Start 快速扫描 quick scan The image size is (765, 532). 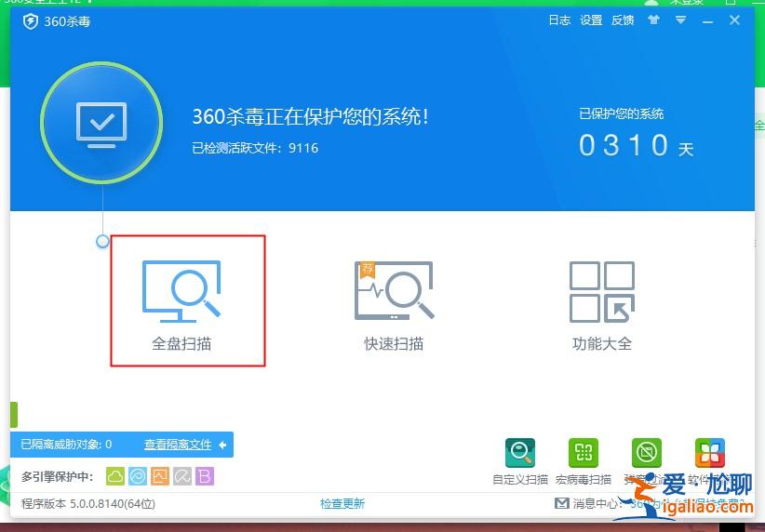tap(394, 305)
